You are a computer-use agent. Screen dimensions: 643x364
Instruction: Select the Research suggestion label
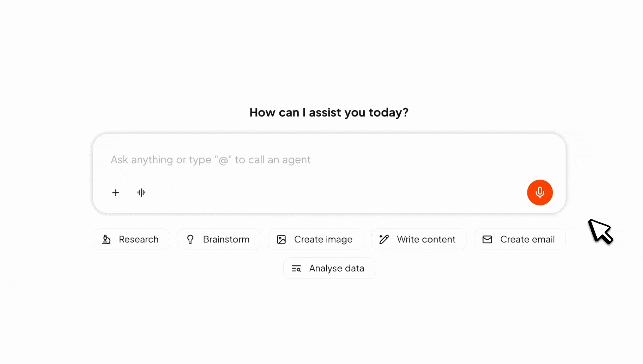coord(139,239)
